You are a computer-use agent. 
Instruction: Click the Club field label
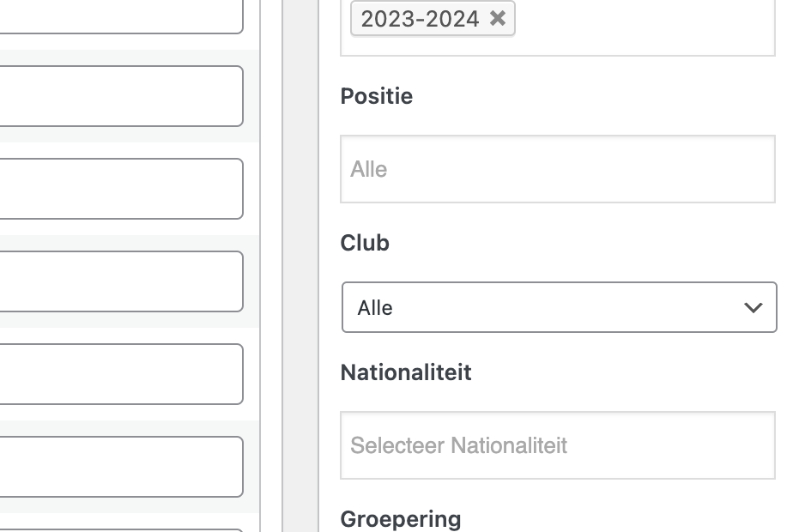pos(365,243)
